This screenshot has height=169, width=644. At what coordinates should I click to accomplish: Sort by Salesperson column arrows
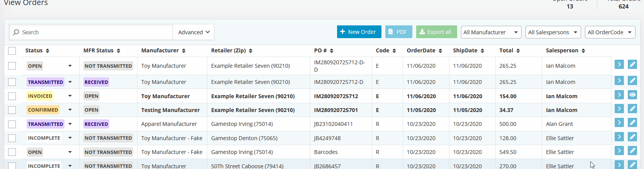point(583,51)
